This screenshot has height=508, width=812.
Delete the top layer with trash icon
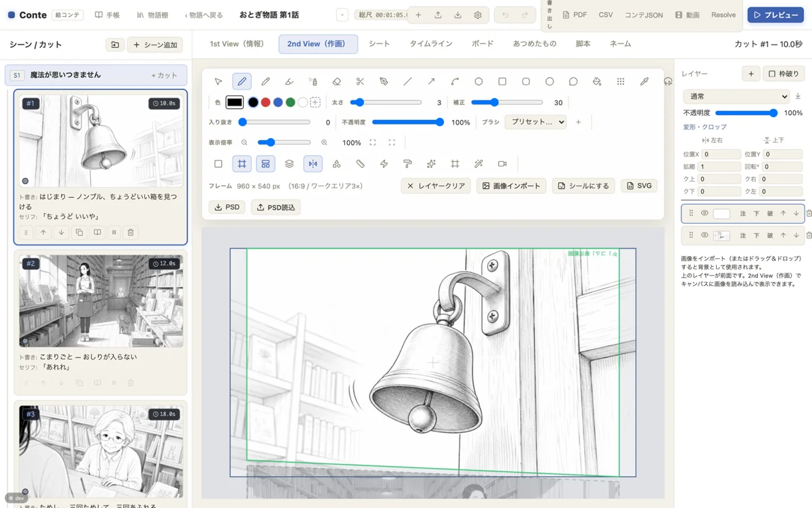pos(809,213)
